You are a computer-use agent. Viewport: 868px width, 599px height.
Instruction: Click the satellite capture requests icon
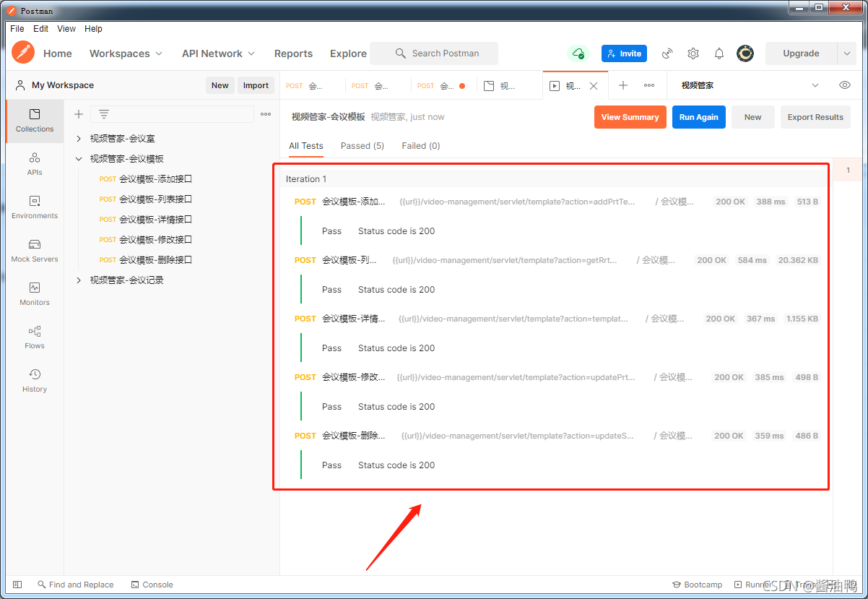(667, 53)
